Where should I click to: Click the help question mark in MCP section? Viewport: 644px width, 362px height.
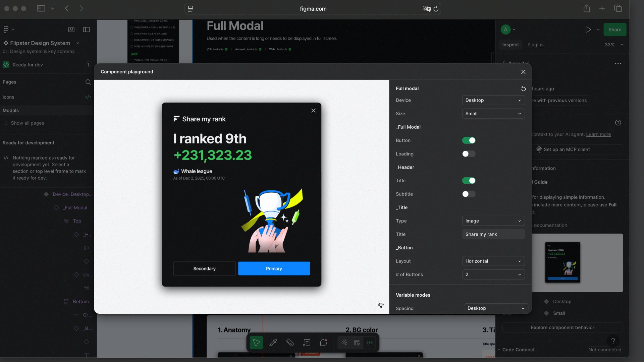618,123
